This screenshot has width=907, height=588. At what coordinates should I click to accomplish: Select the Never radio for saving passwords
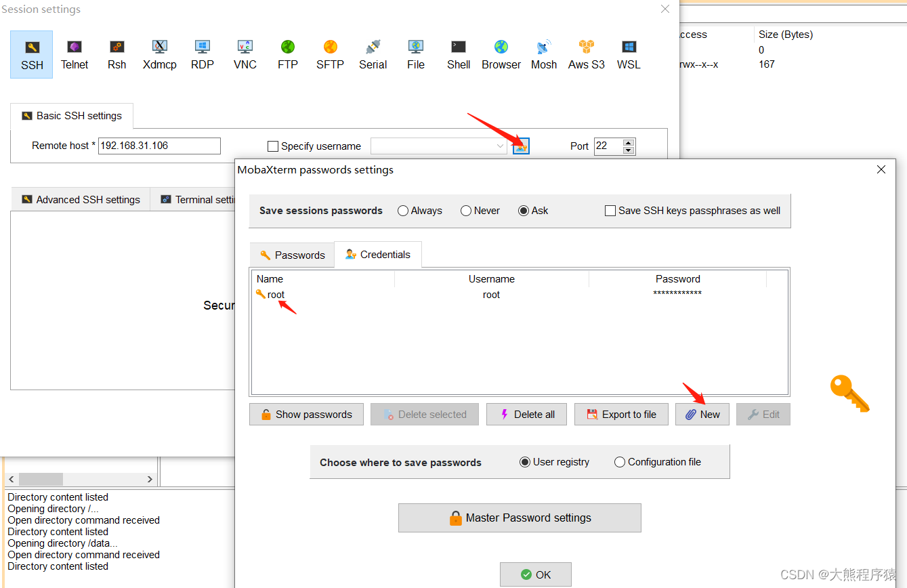click(x=465, y=211)
